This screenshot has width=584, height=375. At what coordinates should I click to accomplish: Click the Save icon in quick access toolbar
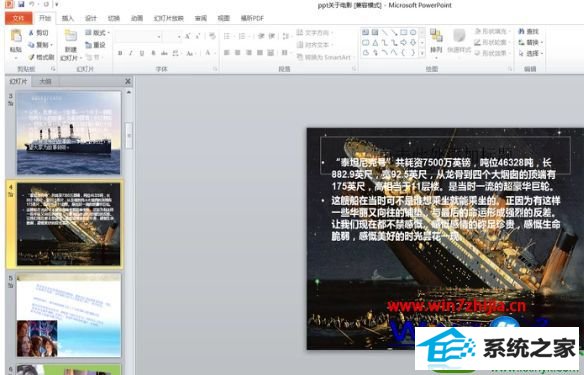point(21,4)
